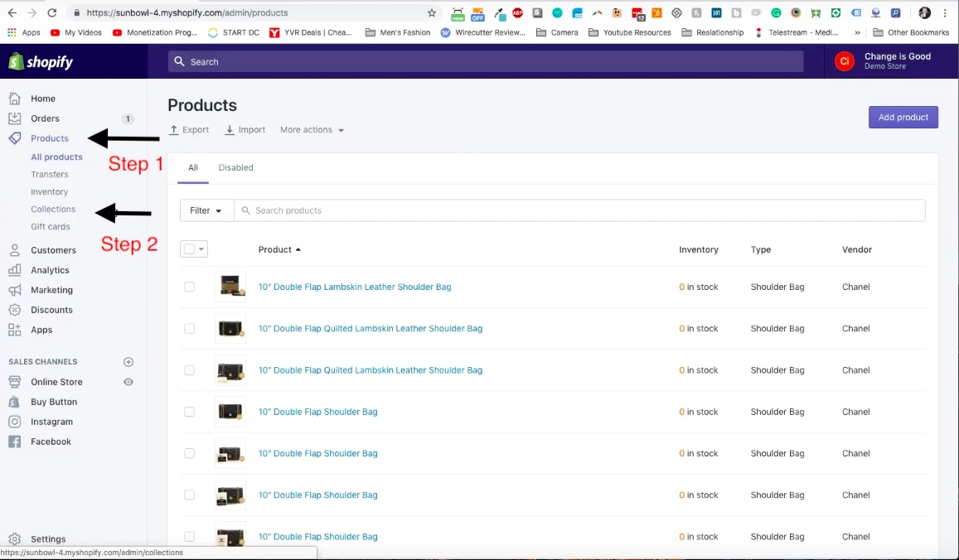Open Settings gear in sidebar
The image size is (959, 560).
(15, 539)
